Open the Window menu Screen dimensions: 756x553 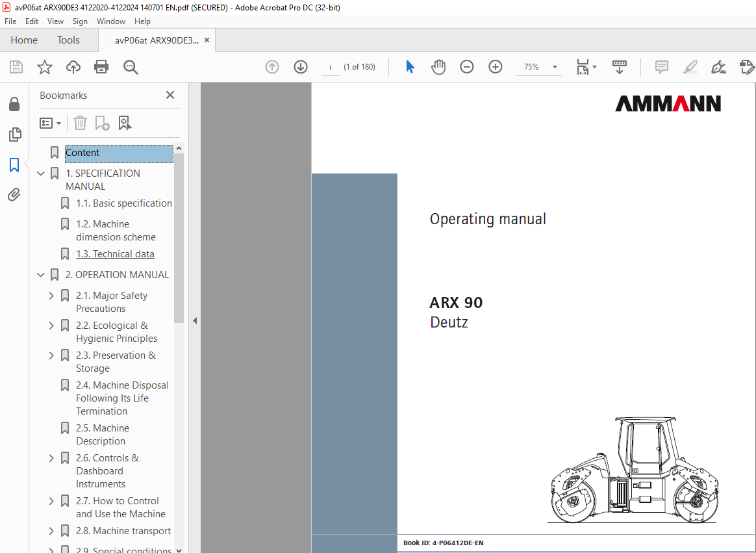click(111, 21)
